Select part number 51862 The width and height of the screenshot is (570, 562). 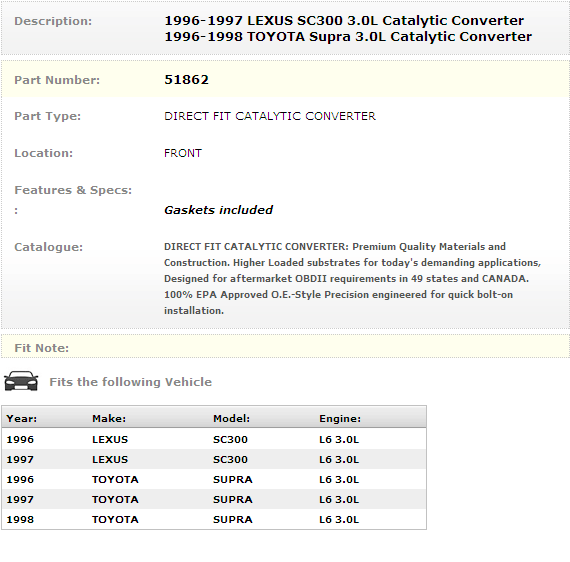coord(186,80)
